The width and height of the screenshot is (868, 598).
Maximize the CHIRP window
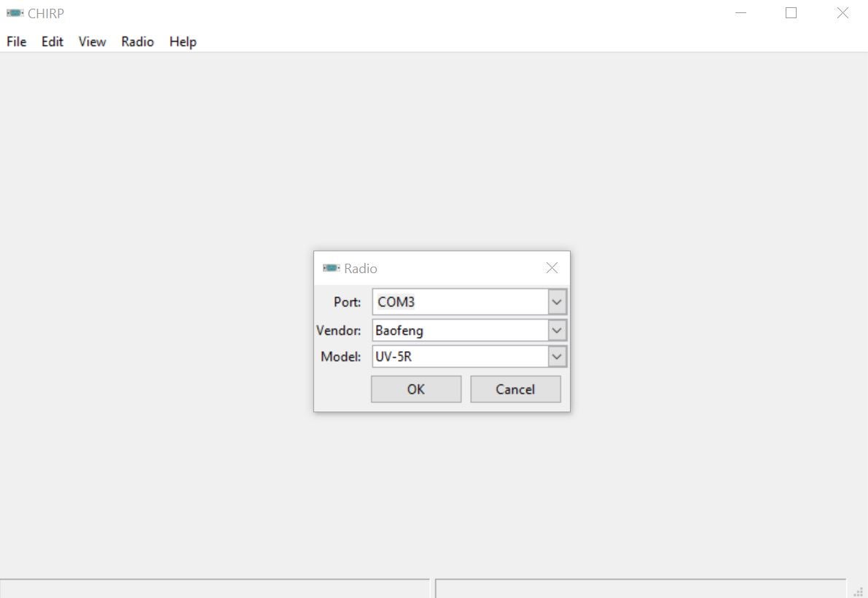[791, 12]
